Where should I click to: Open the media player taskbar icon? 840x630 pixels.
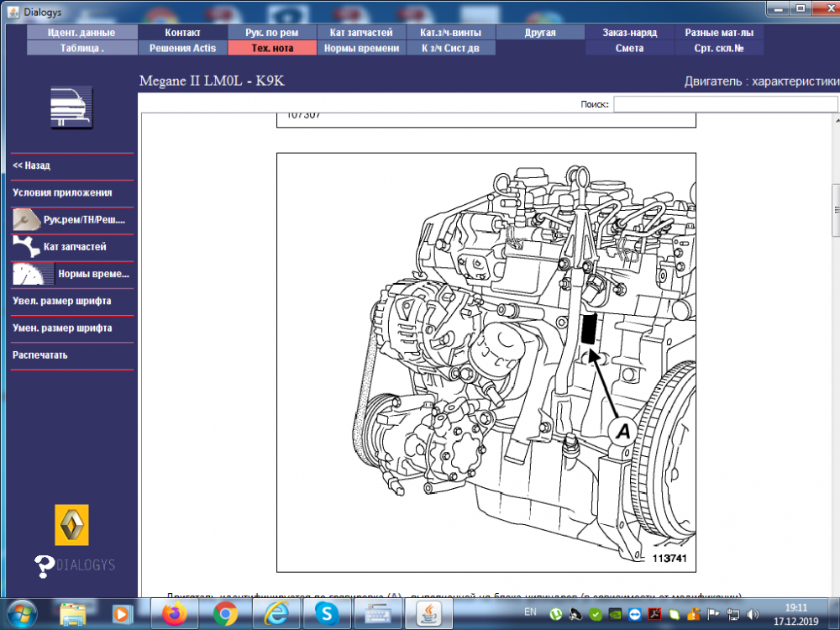coord(123,614)
